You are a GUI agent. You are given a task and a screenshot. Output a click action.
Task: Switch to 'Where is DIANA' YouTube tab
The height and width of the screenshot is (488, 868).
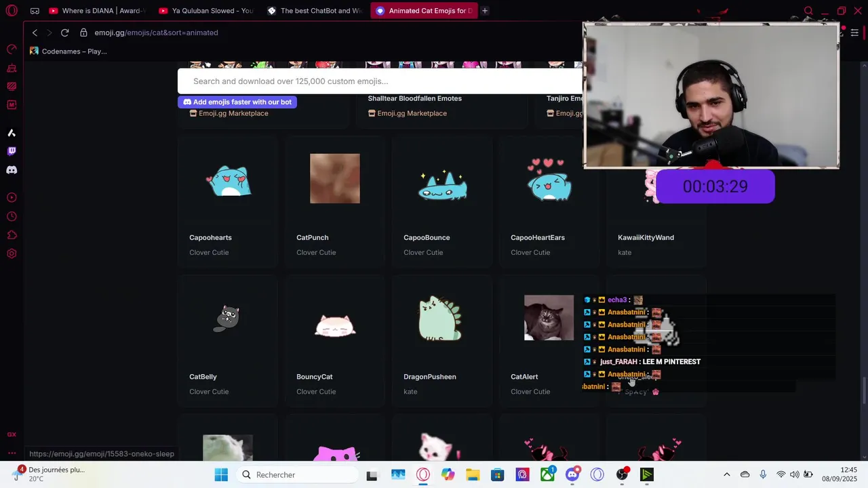tap(97, 11)
